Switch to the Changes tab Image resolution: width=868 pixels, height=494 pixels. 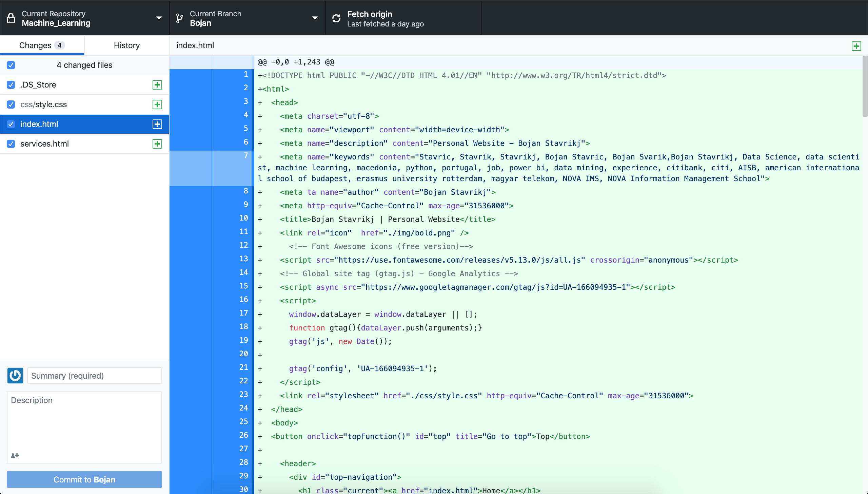[42, 45]
